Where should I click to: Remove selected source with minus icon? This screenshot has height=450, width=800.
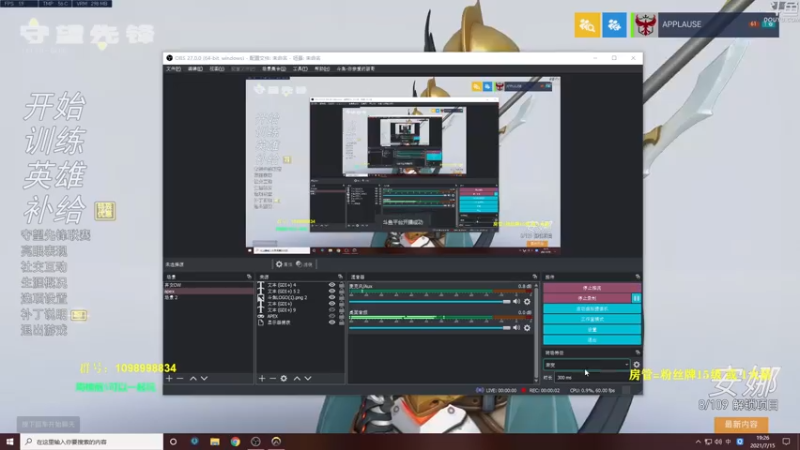tap(272, 379)
